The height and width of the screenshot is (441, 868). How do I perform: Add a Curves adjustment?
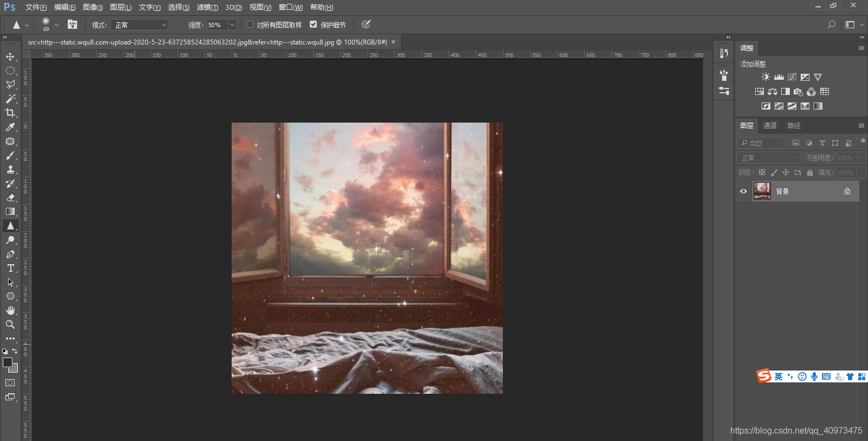(x=792, y=77)
